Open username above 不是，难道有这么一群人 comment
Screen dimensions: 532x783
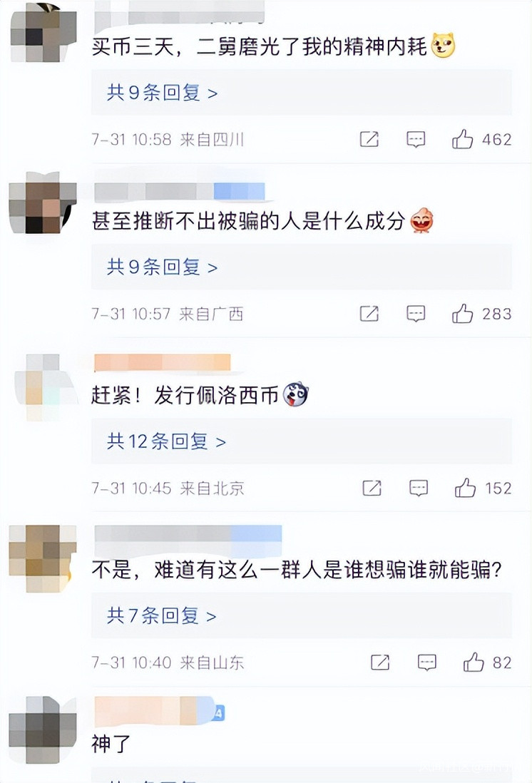coord(188,534)
